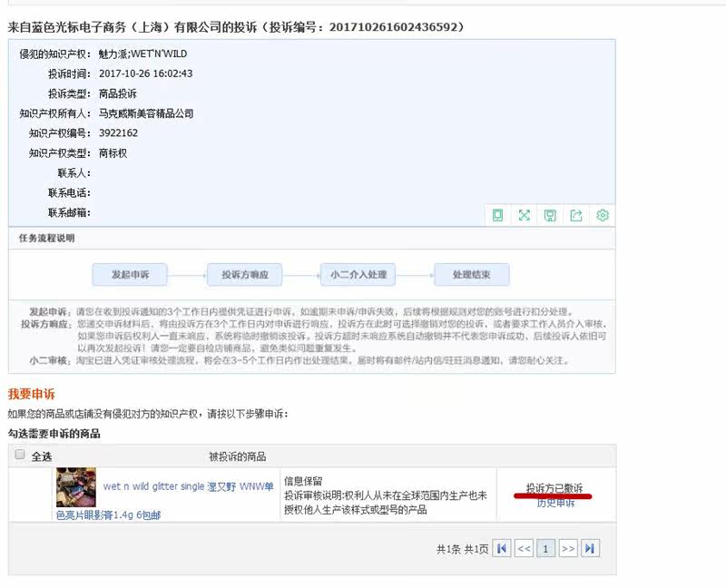The image size is (726, 588).
Task: Click the 商标权 rights type value
Action: coord(113,153)
